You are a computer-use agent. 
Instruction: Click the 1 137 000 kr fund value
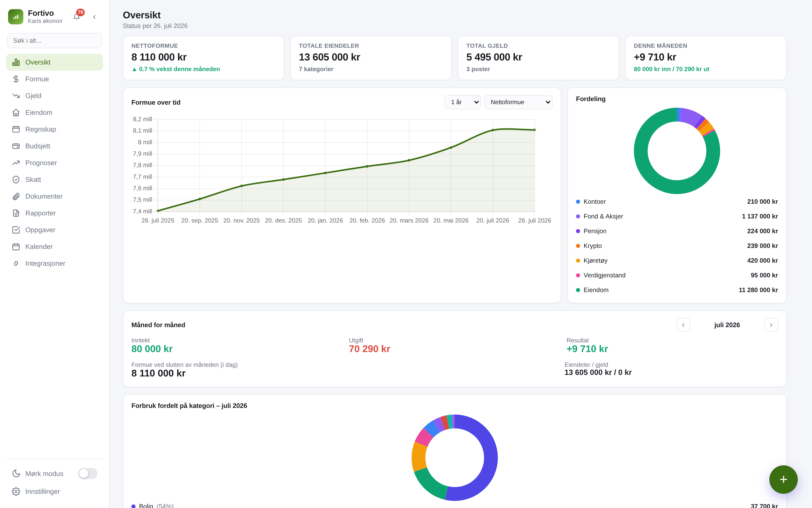tap(760, 216)
